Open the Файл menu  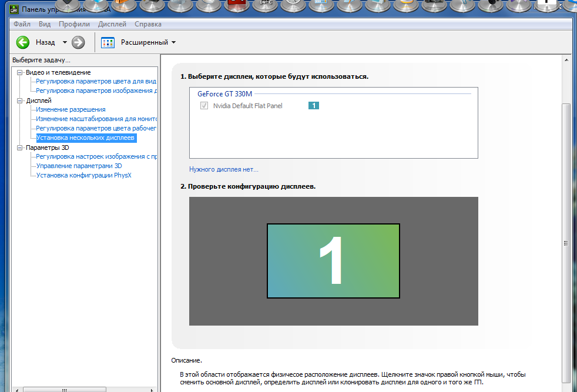click(22, 24)
